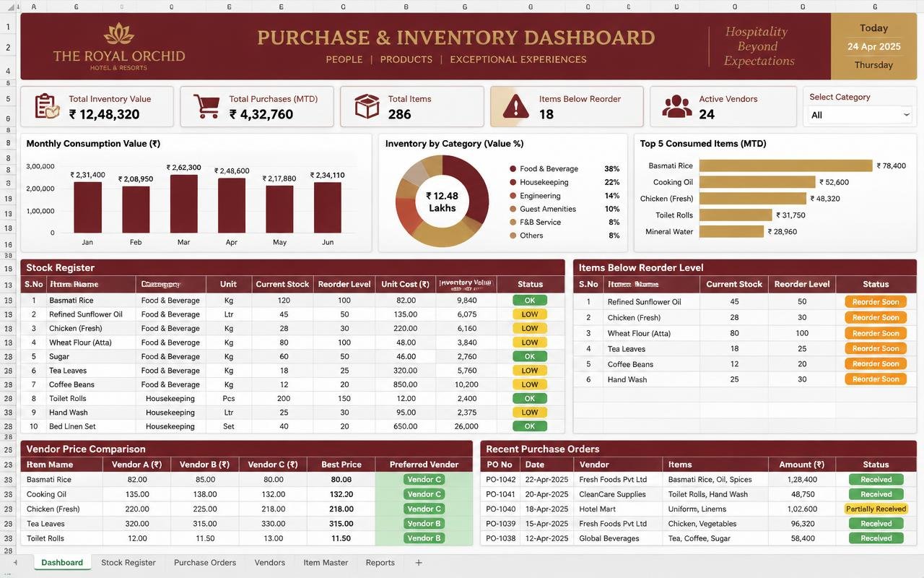Click the shopping cart icon for Total Purchases
The width and height of the screenshot is (924, 578).
pyautogui.click(x=206, y=106)
